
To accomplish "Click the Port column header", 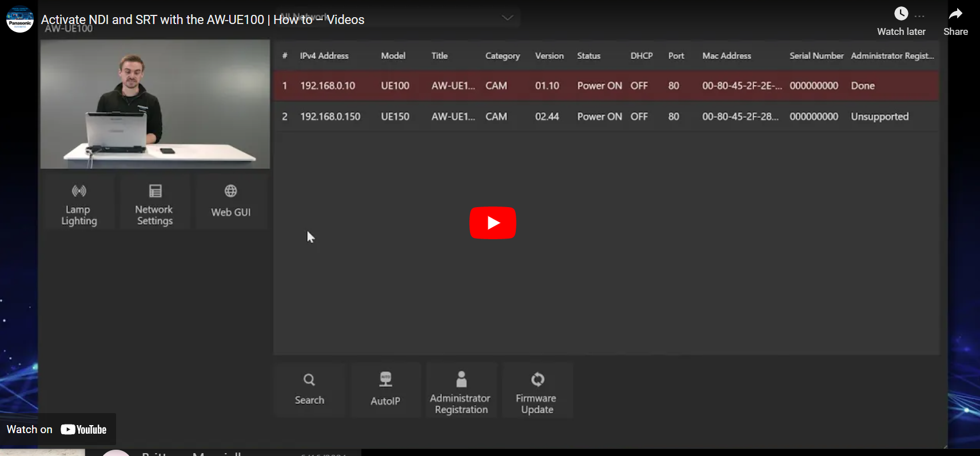I will pos(676,55).
